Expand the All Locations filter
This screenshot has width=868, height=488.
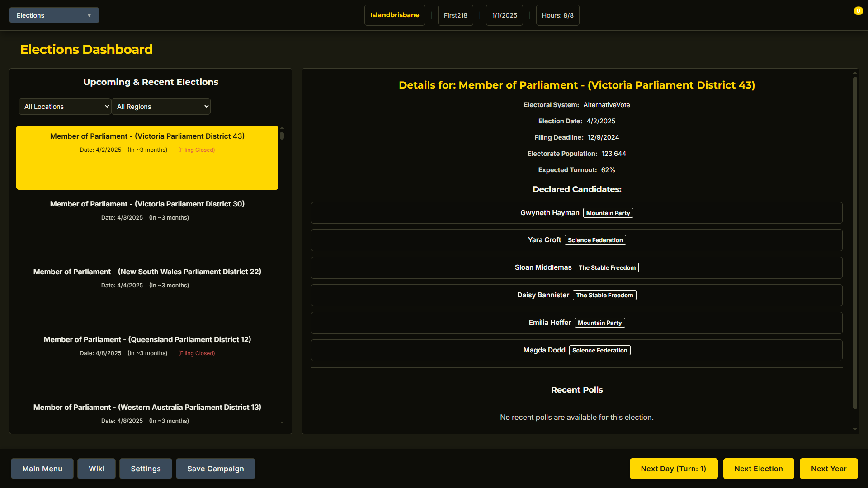65,107
